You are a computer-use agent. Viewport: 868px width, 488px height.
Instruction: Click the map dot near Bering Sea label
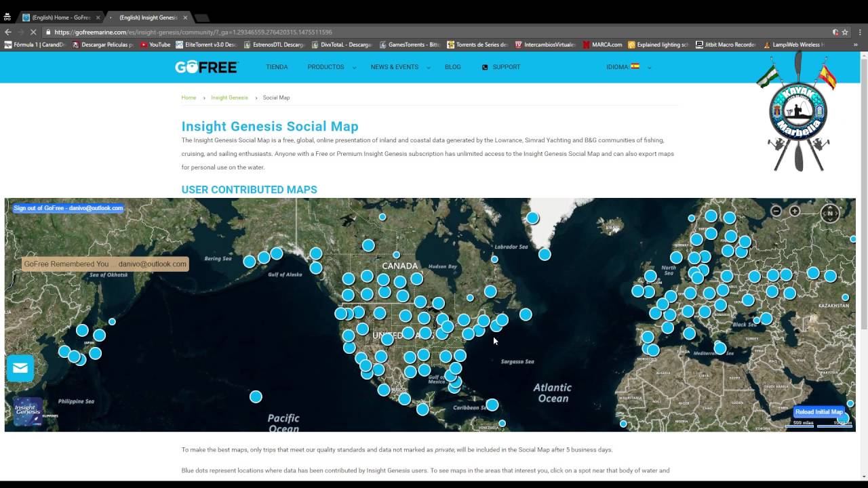tap(250, 262)
